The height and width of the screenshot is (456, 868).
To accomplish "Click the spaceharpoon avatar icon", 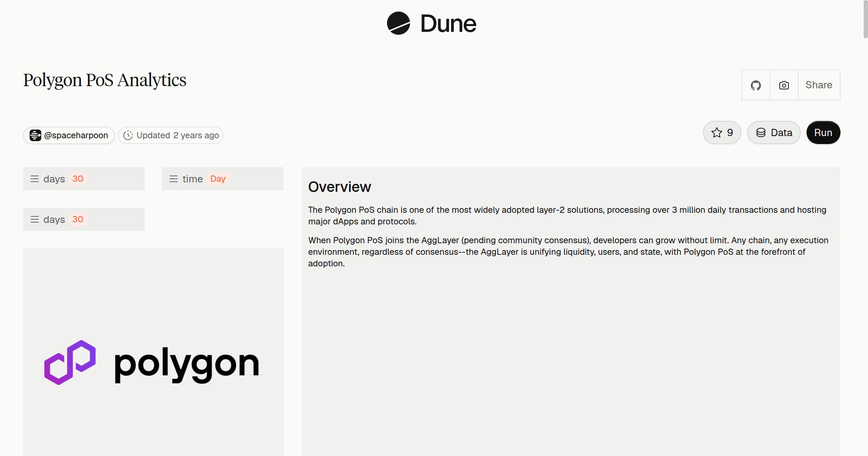I will click(35, 135).
